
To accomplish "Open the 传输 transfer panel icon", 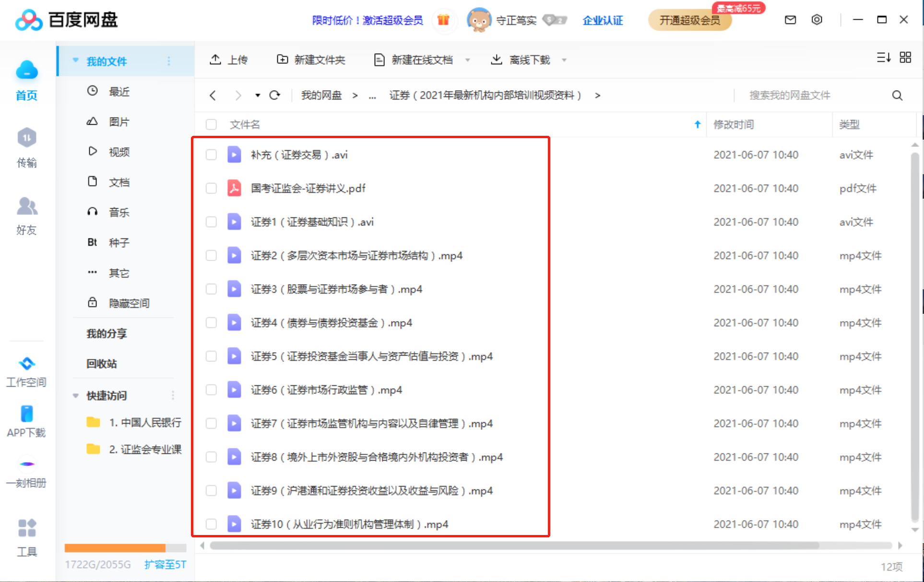I will [27, 138].
